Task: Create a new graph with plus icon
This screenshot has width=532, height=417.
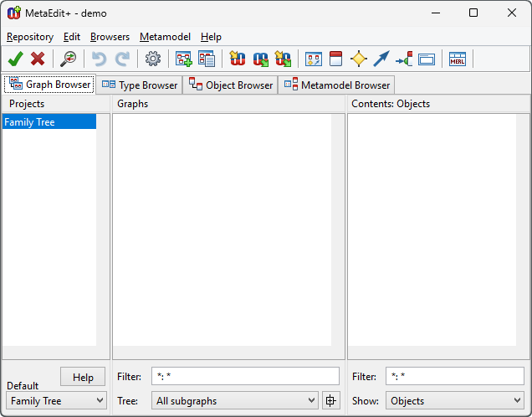Action: [x=183, y=59]
